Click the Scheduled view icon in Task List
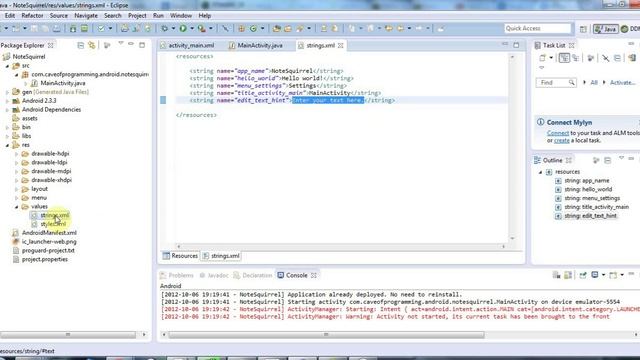The image size is (640, 360). coord(576,58)
